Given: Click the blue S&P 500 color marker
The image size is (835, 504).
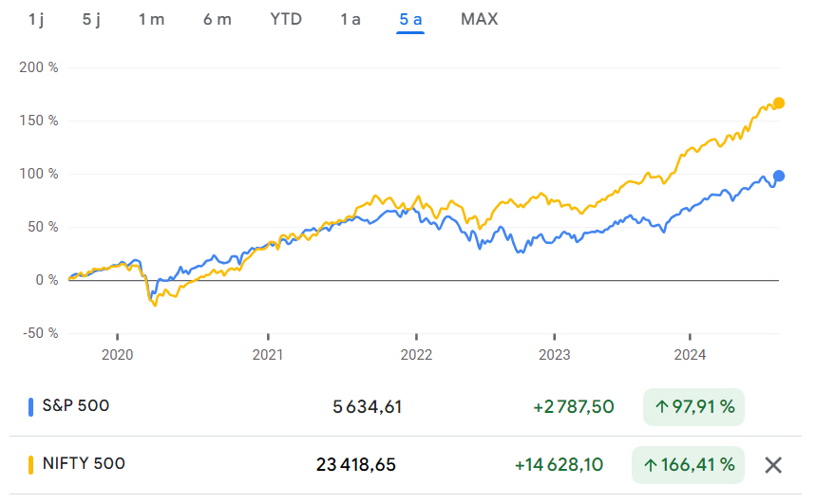Looking at the screenshot, I should click(x=32, y=407).
